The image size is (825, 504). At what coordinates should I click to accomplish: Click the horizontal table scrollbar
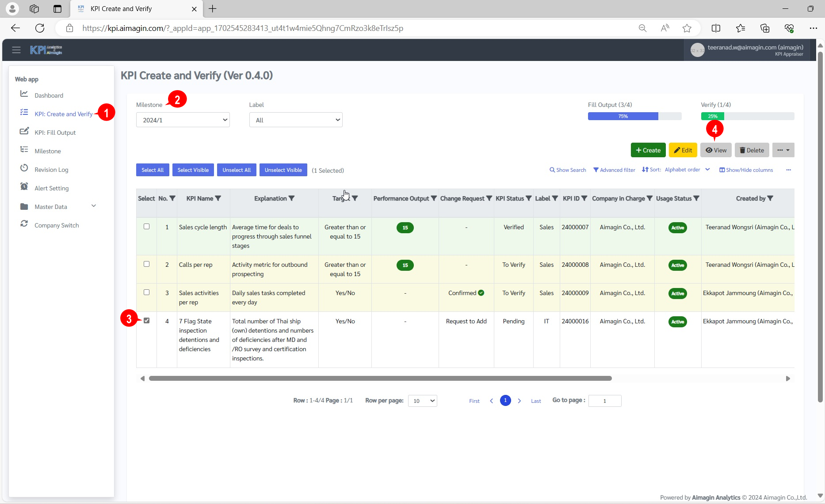click(380, 379)
